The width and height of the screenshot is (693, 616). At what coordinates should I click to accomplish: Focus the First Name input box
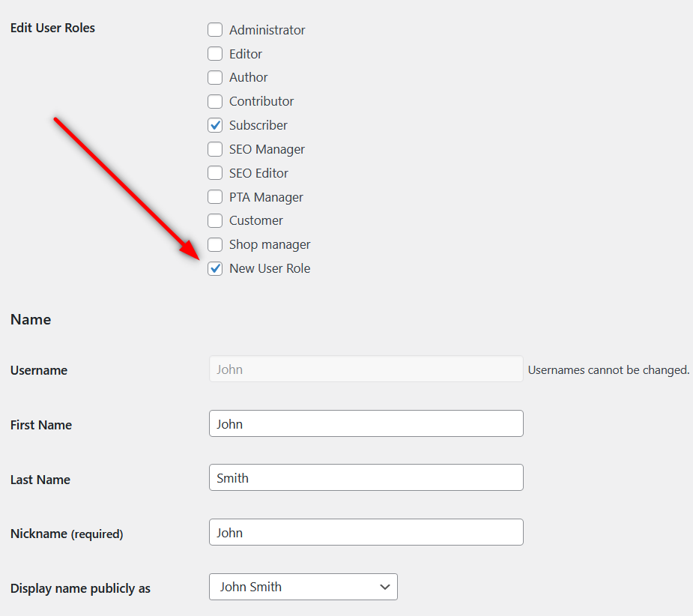pos(366,423)
